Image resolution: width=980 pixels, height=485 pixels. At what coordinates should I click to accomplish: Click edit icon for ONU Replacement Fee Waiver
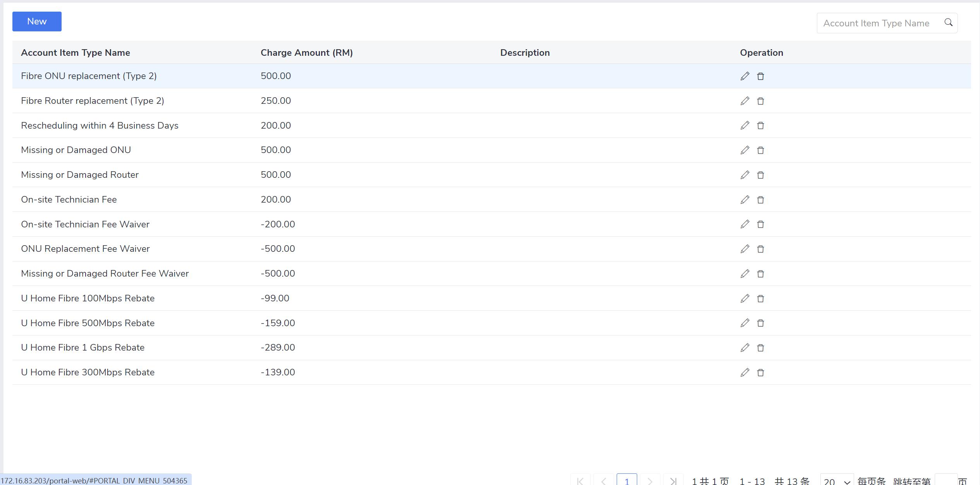click(x=744, y=249)
